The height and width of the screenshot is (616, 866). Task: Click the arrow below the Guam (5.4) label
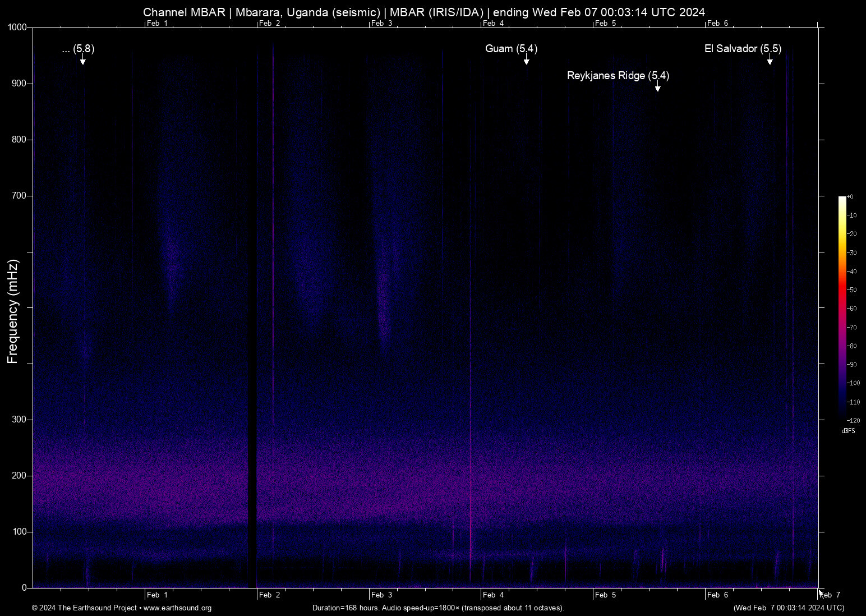pyautogui.click(x=526, y=60)
